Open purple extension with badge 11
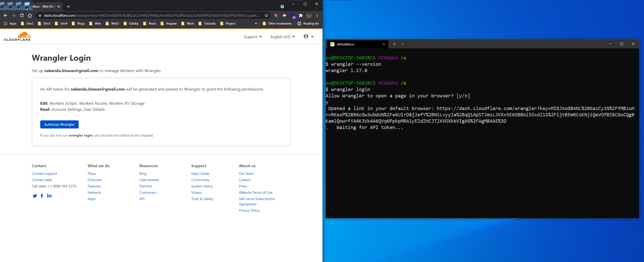Screen dimensions: 644x262 tap(293, 16)
